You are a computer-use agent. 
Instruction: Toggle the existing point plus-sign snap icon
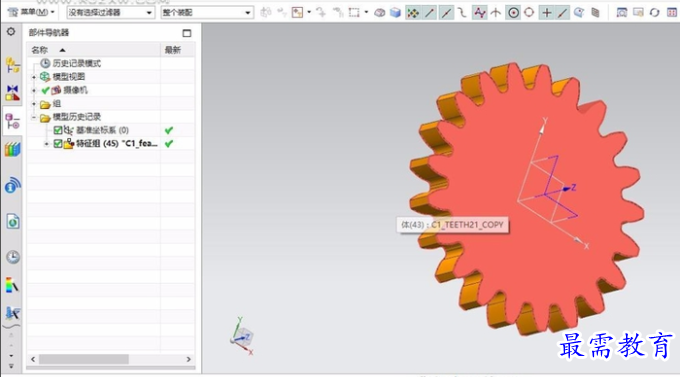pos(547,13)
